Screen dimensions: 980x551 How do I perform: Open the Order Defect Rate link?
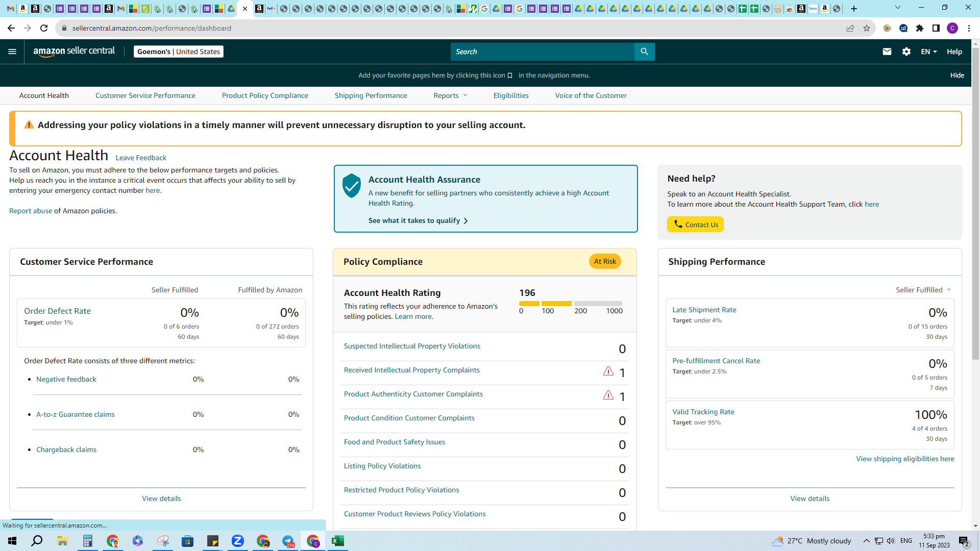coord(58,311)
